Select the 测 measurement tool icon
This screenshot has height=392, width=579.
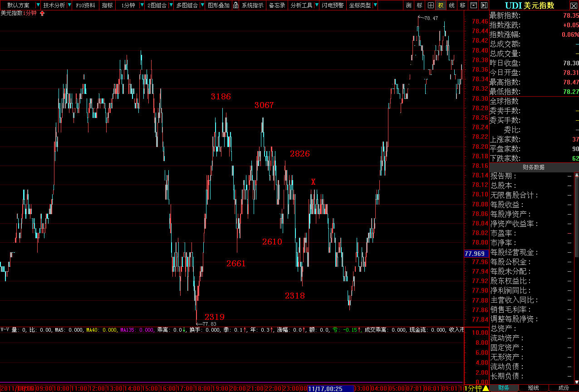(x=408, y=5)
